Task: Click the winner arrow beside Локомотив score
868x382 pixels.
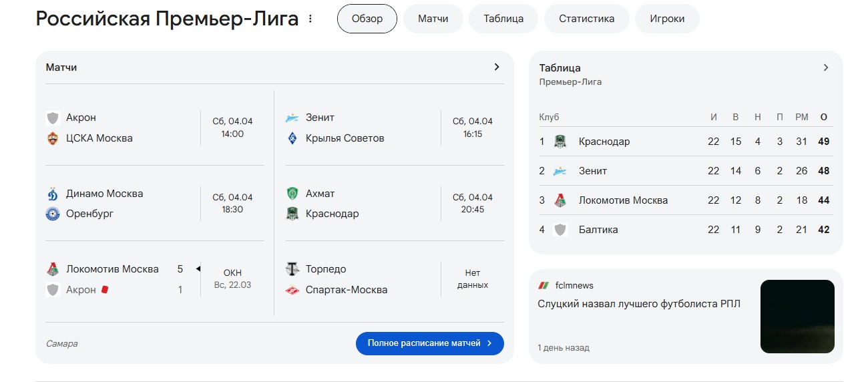Action: click(198, 269)
